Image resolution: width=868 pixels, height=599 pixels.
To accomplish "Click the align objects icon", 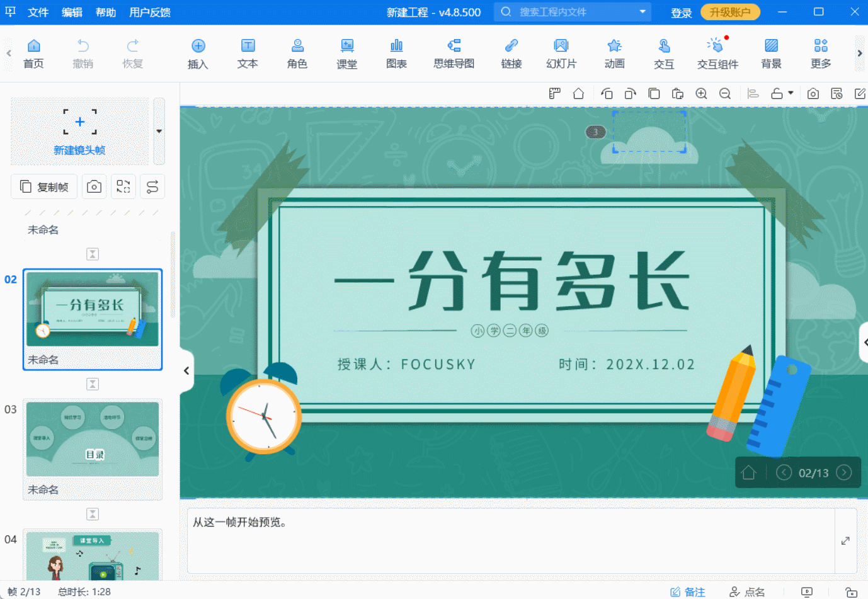I will click(753, 94).
